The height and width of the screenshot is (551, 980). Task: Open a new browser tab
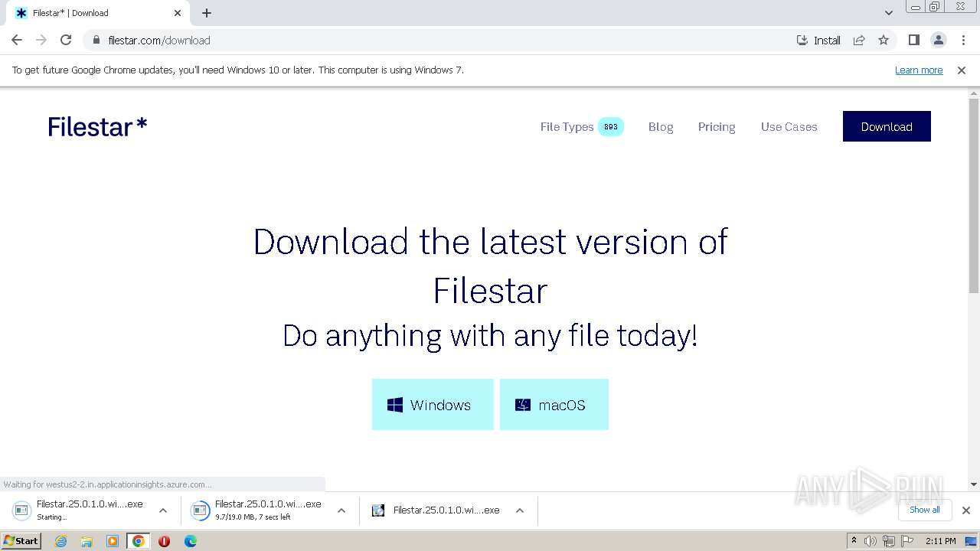[207, 13]
